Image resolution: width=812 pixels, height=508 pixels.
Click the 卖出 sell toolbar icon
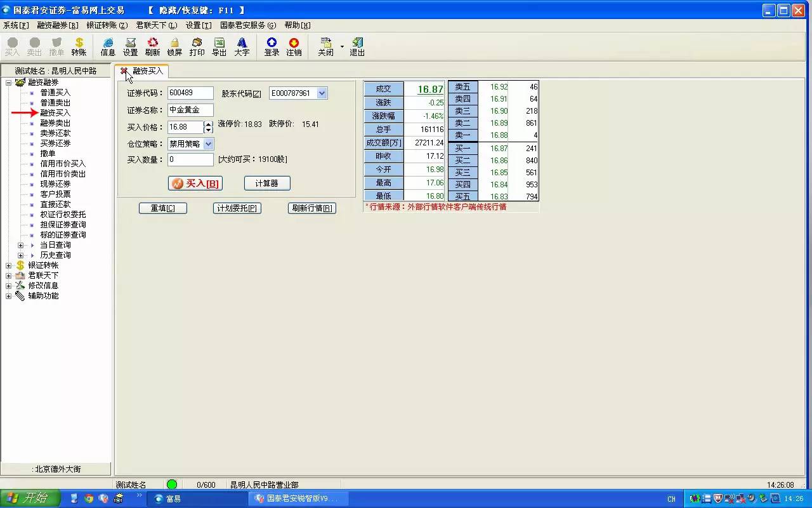coord(34,46)
